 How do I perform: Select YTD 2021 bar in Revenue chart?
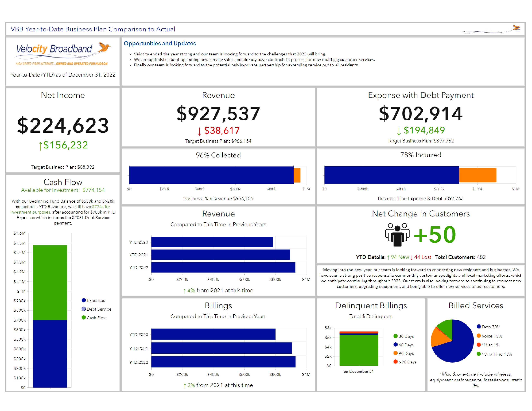(x=220, y=255)
